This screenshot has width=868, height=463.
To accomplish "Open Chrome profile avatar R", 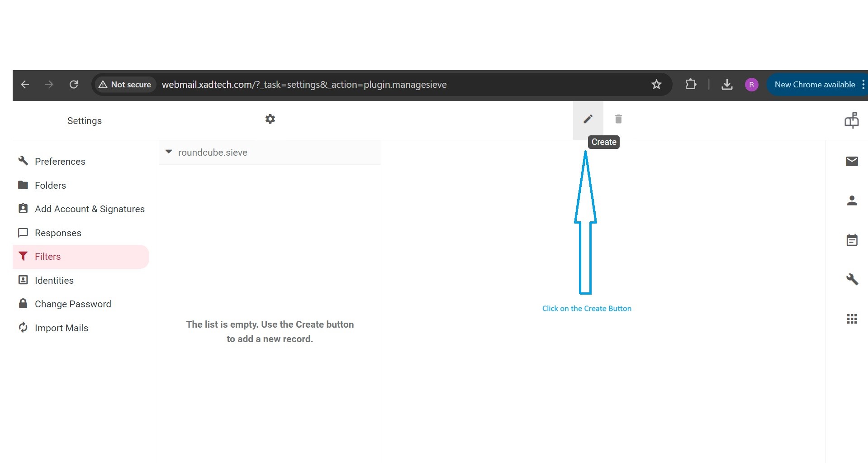I will pyautogui.click(x=751, y=85).
